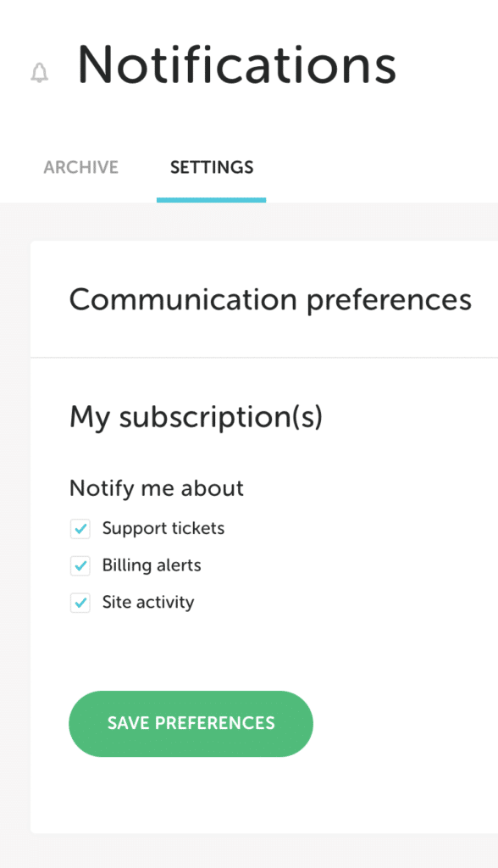The height and width of the screenshot is (868, 498).
Task: Click the Notifications page heading
Action: [235, 65]
